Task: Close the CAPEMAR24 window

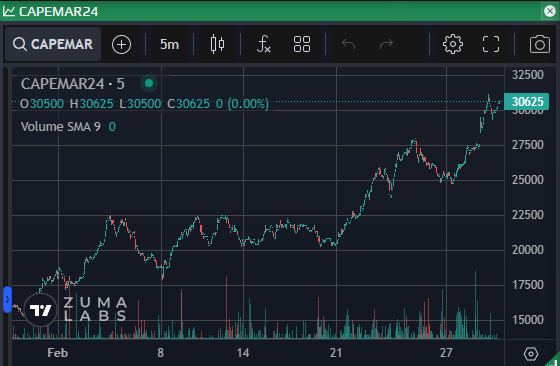Action: click(x=550, y=11)
